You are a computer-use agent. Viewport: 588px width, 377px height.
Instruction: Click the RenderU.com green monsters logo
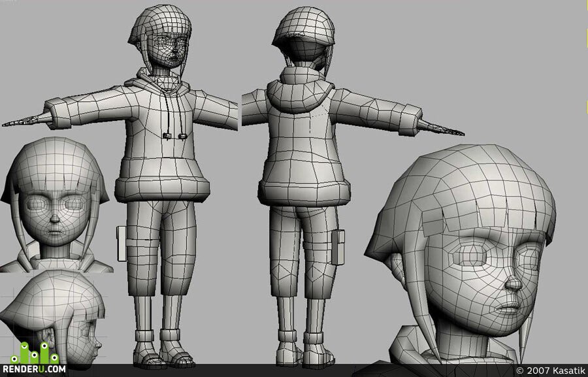35,353
